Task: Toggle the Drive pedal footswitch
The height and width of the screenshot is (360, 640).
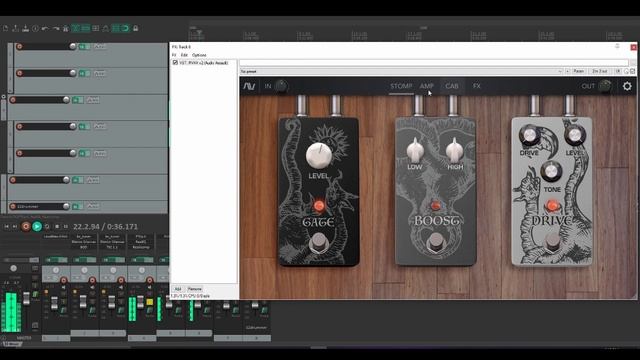Action: [x=552, y=242]
